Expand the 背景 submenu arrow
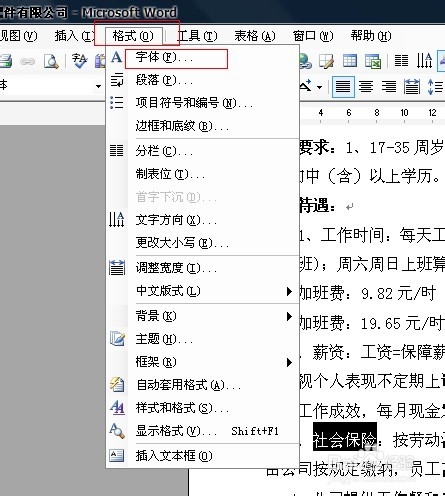445x496 pixels. tap(289, 316)
